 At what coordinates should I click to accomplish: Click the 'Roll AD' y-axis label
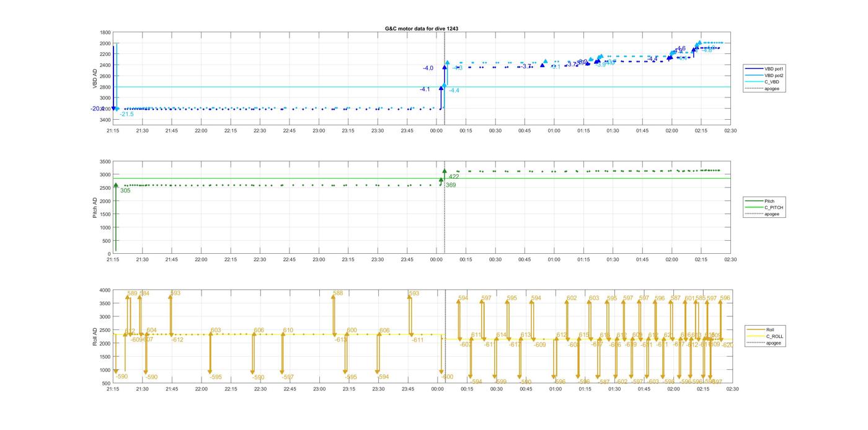95,336
